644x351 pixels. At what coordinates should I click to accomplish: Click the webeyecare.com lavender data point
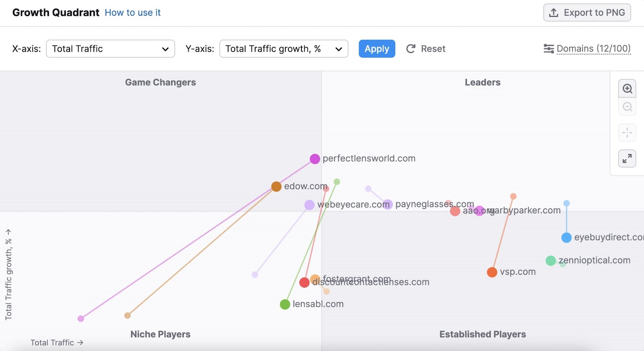tap(309, 205)
